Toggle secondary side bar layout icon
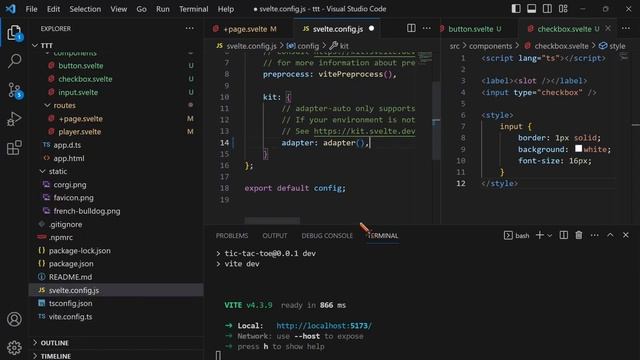 click(x=547, y=9)
